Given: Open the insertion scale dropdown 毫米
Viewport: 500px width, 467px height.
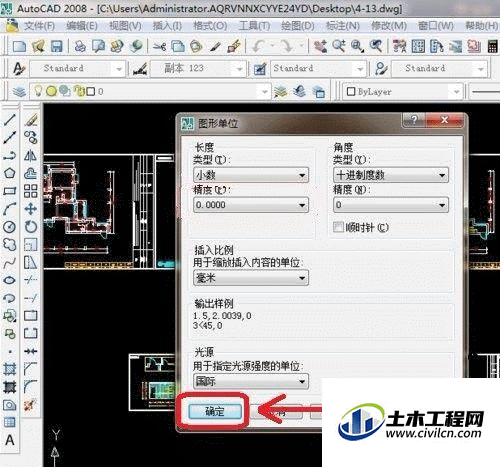Looking at the screenshot, I should click(x=251, y=278).
